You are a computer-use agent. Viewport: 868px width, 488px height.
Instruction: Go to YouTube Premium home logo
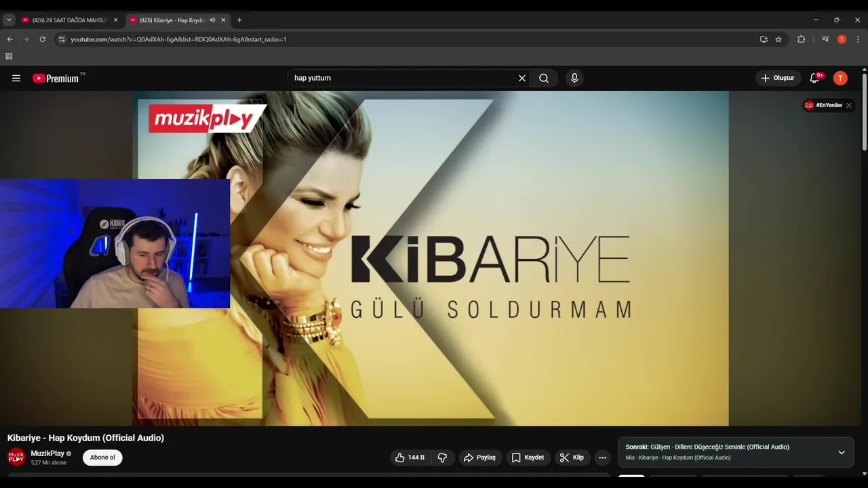(x=57, y=78)
